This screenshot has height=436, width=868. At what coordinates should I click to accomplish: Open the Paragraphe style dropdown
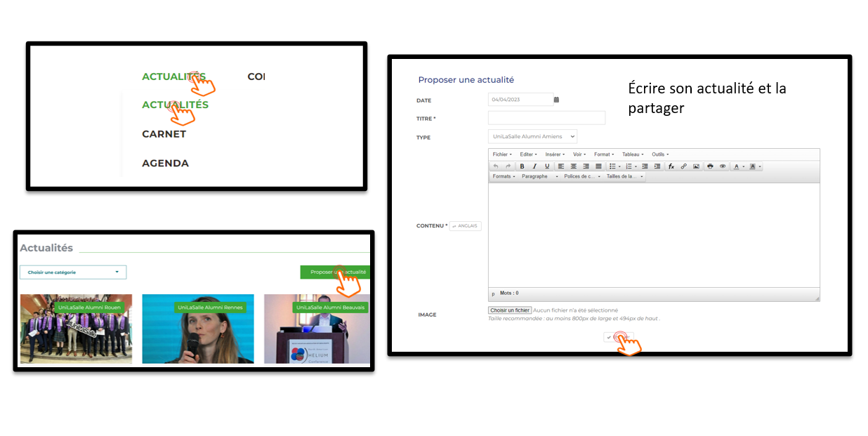tap(539, 177)
